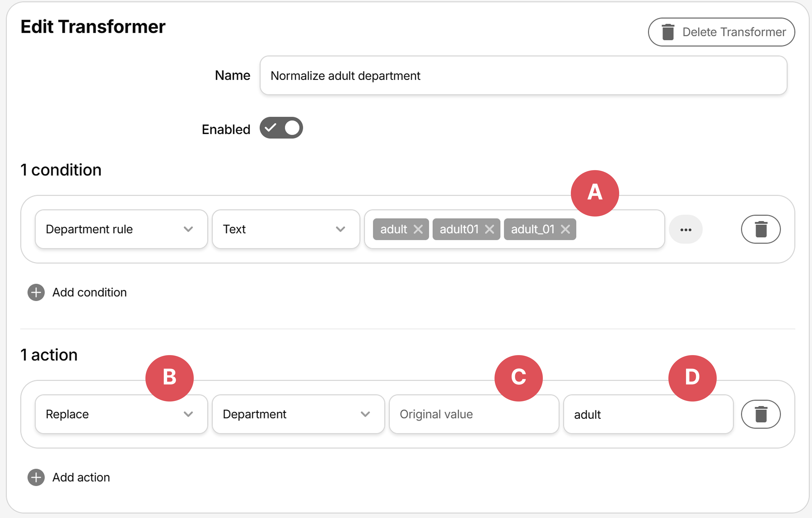Image resolution: width=812 pixels, height=518 pixels.
Task: Open the Department rule dropdown
Action: (x=121, y=229)
